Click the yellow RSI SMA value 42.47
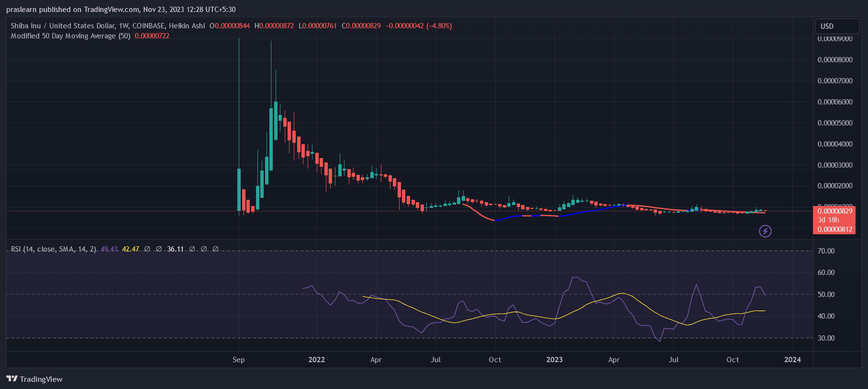 [131, 249]
